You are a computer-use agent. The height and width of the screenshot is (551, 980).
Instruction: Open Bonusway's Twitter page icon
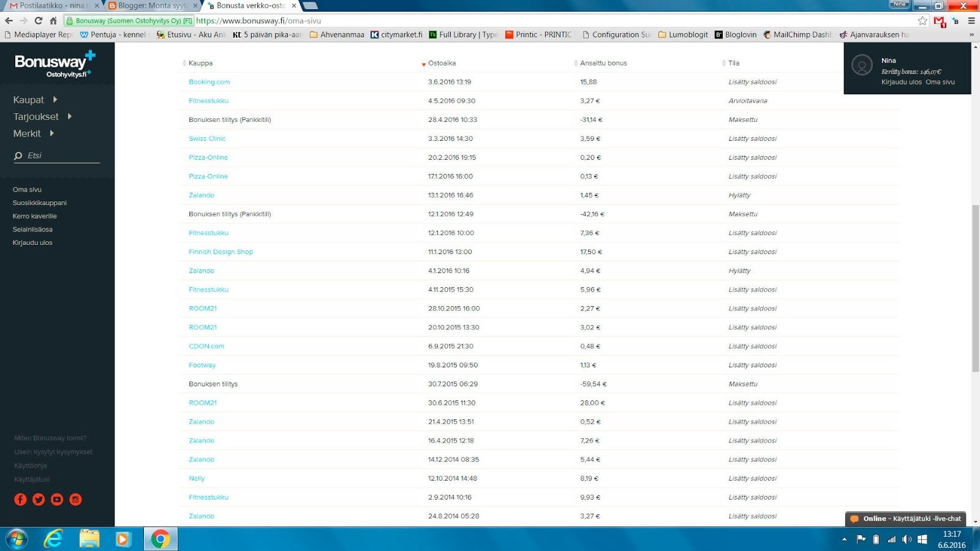[x=39, y=500]
